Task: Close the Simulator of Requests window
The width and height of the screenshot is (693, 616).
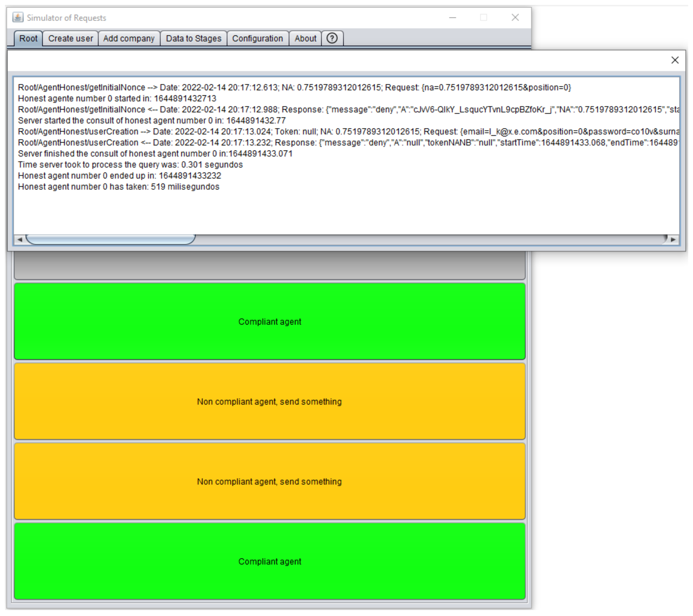Action: pyautogui.click(x=515, y=18)
